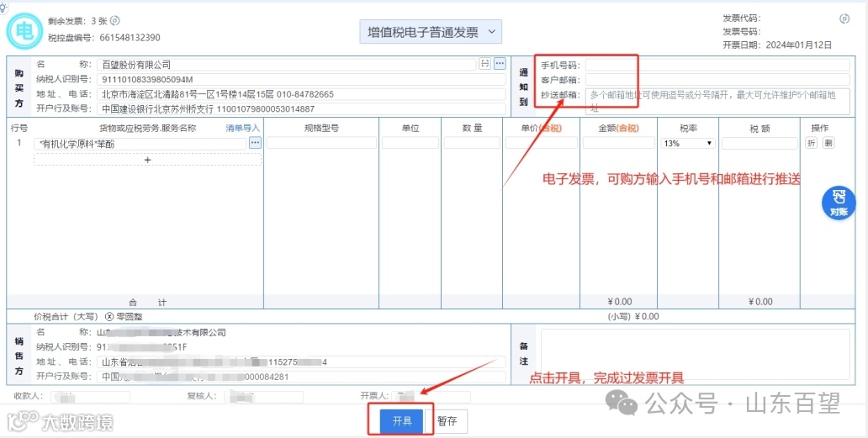Click invoice date 2024年01月12日

(x=799, y=45)
